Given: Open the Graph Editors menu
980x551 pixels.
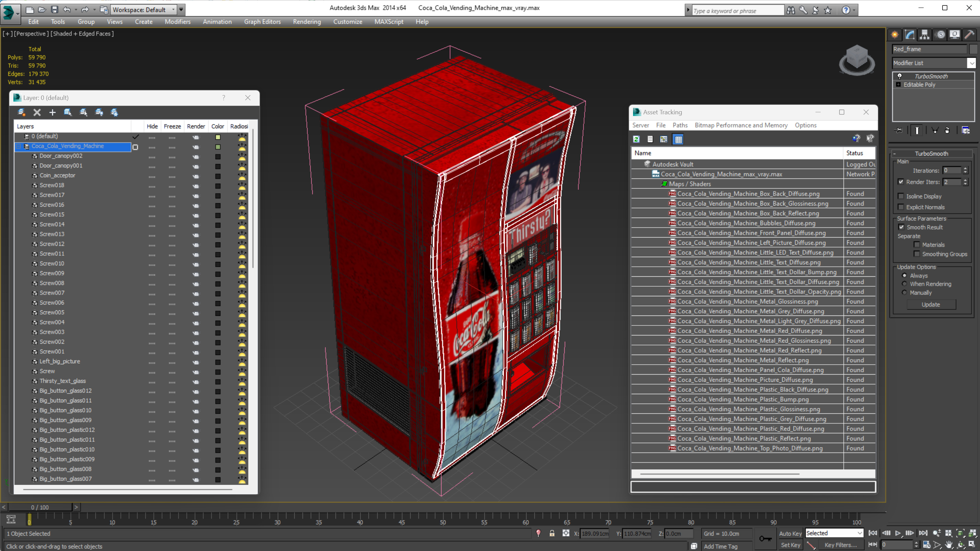Looking at the screenshot, I should click(262, 22).
